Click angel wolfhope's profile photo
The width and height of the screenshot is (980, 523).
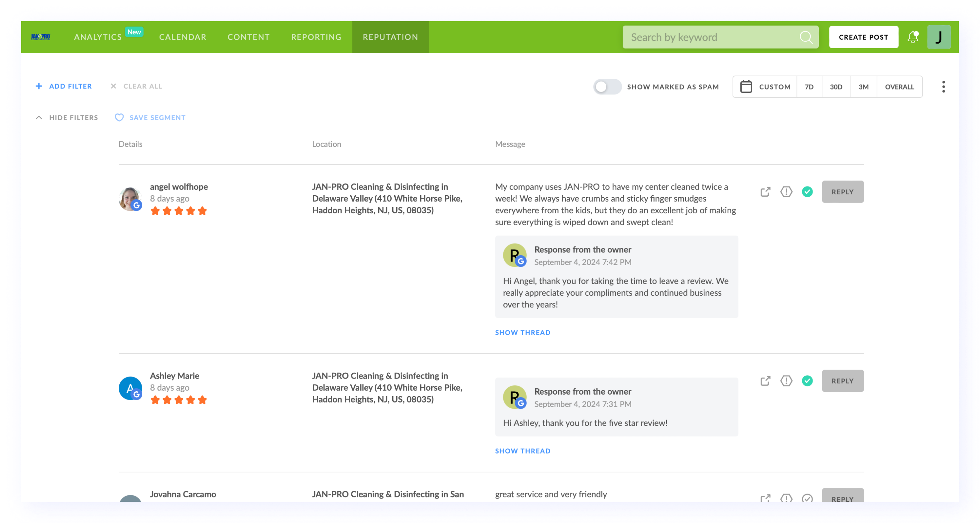click(130, 199)
